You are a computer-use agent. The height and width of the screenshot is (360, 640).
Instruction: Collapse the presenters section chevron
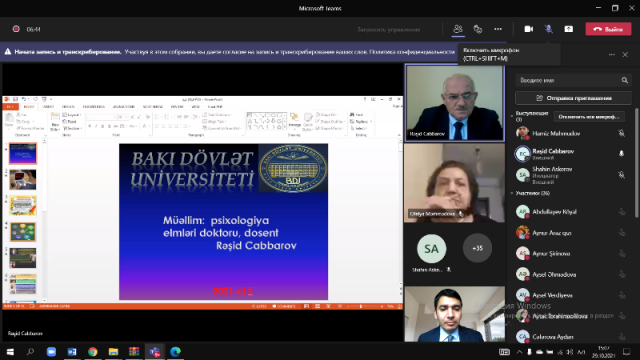[x=512, y=116]
